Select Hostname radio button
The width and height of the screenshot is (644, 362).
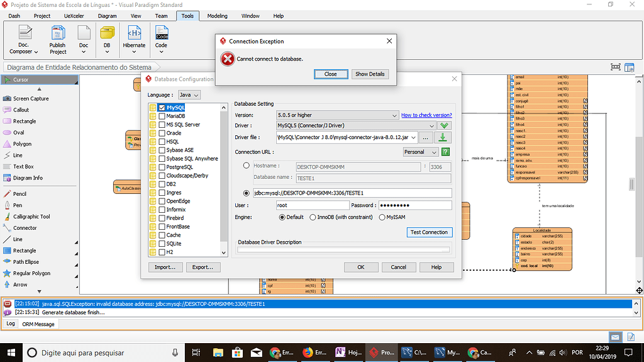point(246,166)
